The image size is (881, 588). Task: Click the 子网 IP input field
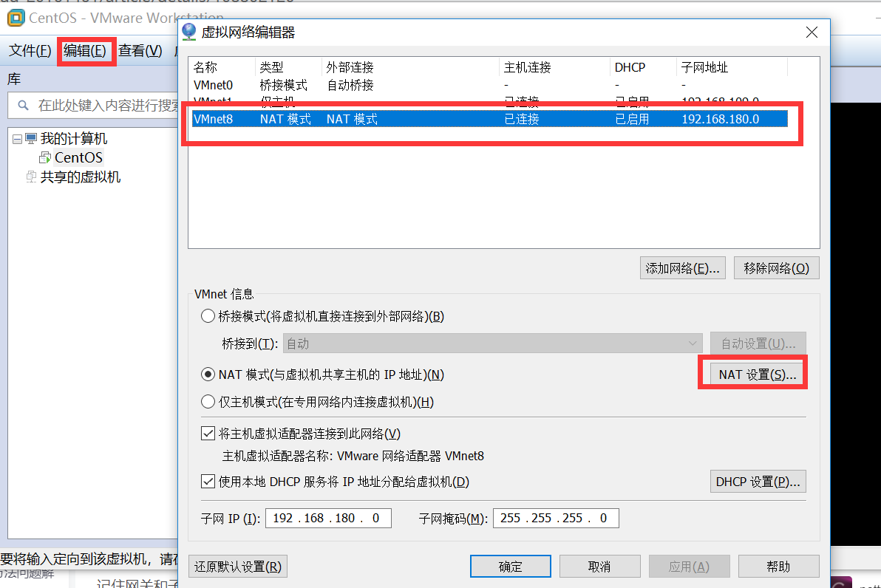coord(328,519)
